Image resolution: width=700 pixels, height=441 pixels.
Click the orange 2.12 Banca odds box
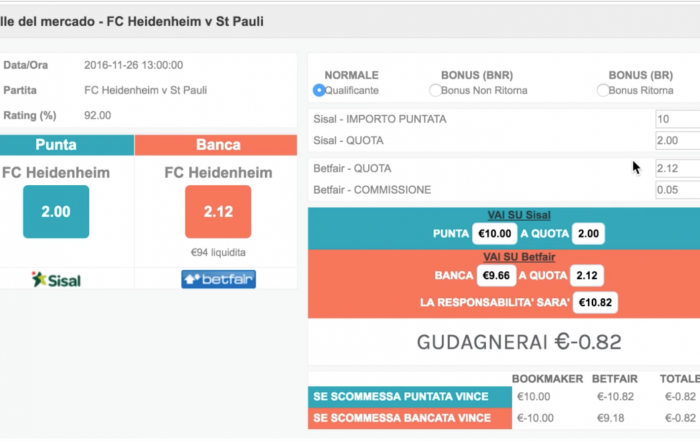[x=218, y=212]
